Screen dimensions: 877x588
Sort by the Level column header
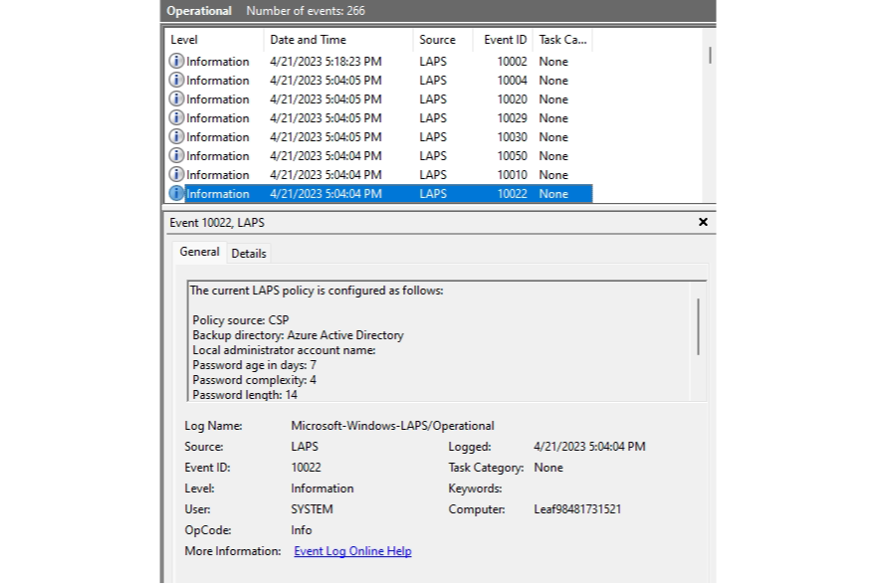[214, 40]
